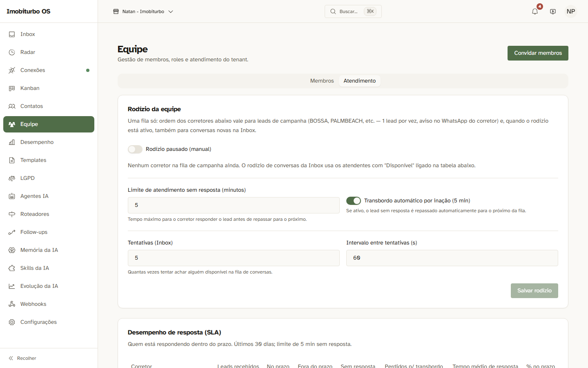Click the Limite de atendimento minutes field
This screenshot has width=588, height=368.
(234, 205)
